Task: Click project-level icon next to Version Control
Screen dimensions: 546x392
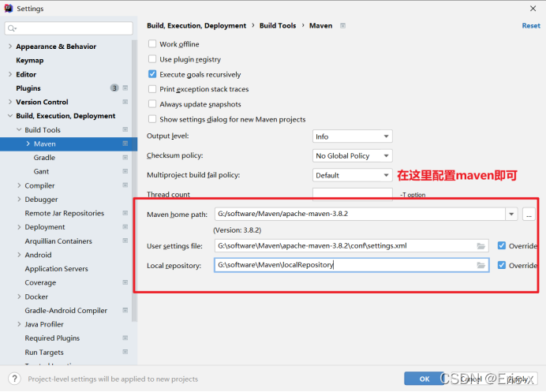Action: [x=125, y=102]
